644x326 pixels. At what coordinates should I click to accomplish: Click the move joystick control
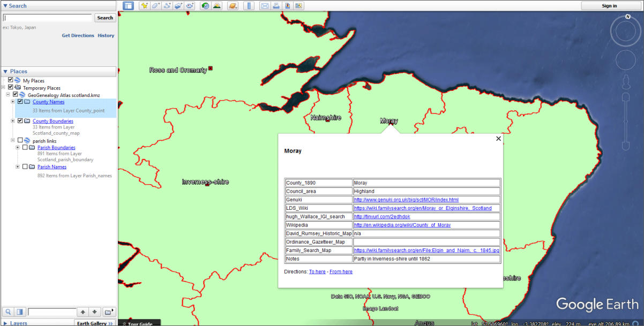pyautogui.click(x=627, y=59)
